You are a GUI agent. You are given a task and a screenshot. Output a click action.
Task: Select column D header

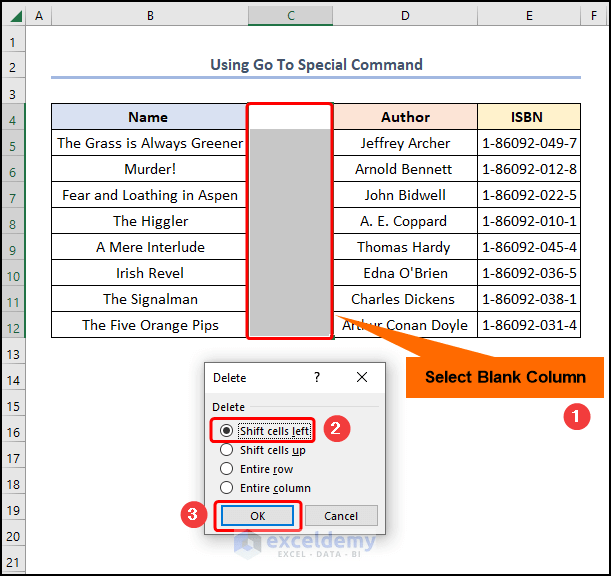pos(405,16)
